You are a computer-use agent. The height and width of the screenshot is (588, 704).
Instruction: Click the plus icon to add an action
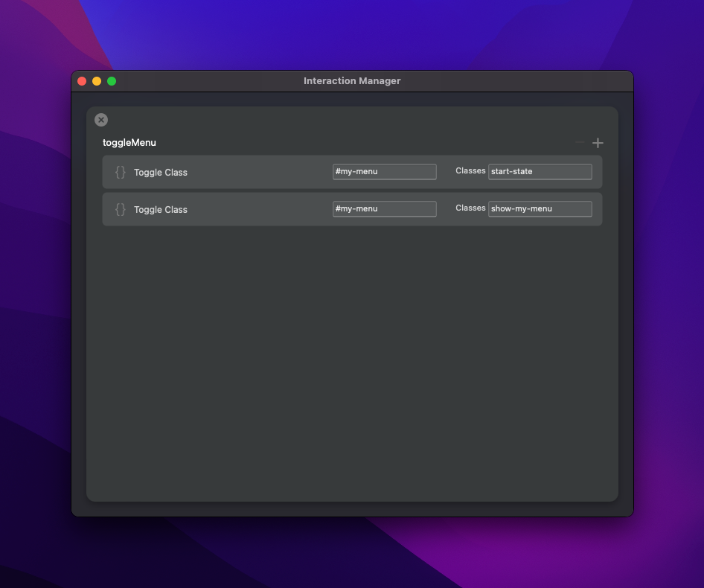(598, 143)
